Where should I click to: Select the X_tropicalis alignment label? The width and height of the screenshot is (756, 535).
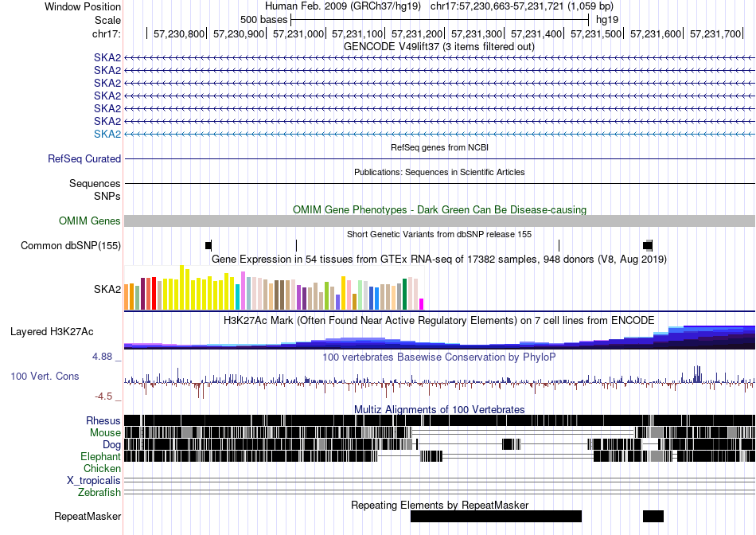coord(94,481)
